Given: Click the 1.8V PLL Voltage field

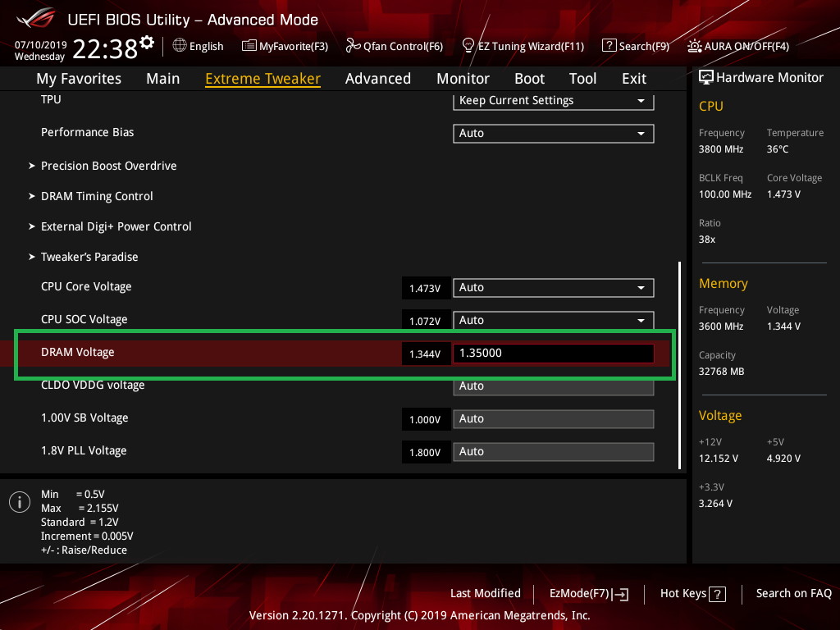Looking at the screenshot, I should point(554,452).
